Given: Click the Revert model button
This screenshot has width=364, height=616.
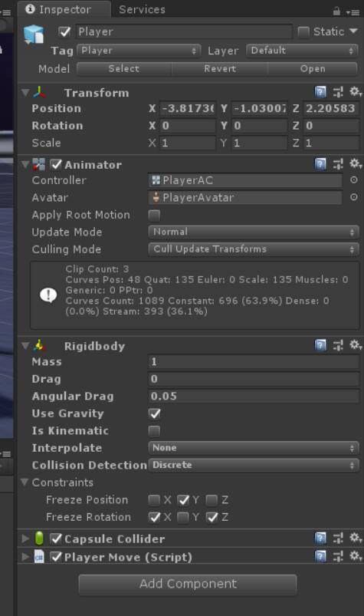Looking at the screenshot, I should pyautogui.click(x=220, y=69).
